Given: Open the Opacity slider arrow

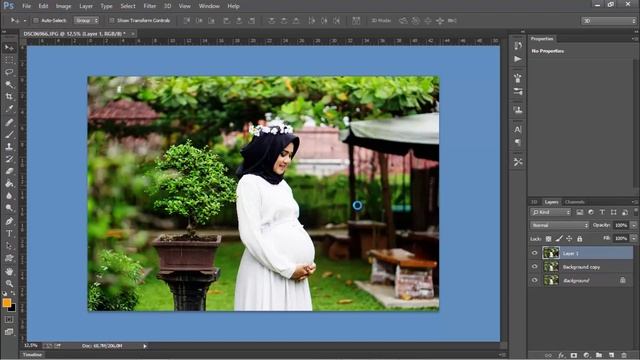Looking at the screenshot, I should pos(634,225).
